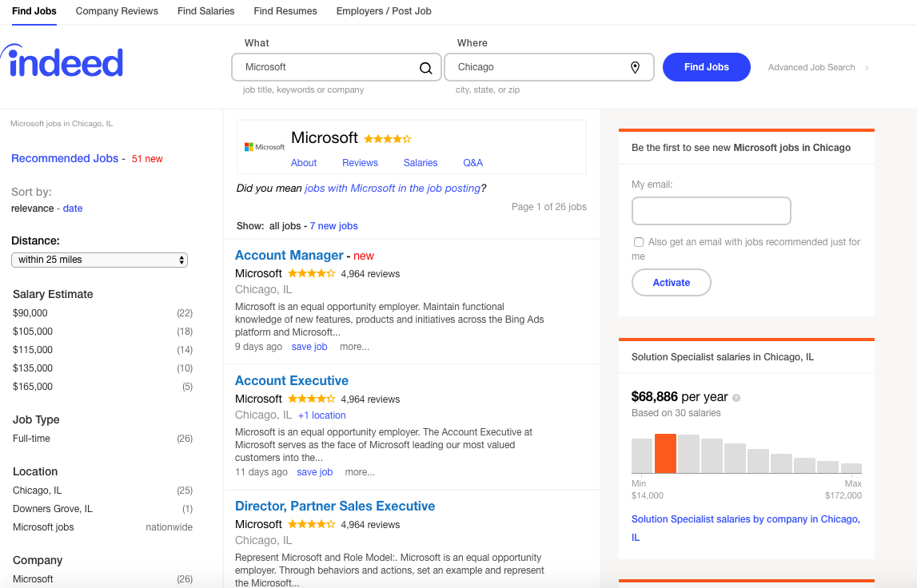This screenshot has height=588, width=917.
Task: Click Microsoft company name under Account Executive
Action: (x=258, y=399)
